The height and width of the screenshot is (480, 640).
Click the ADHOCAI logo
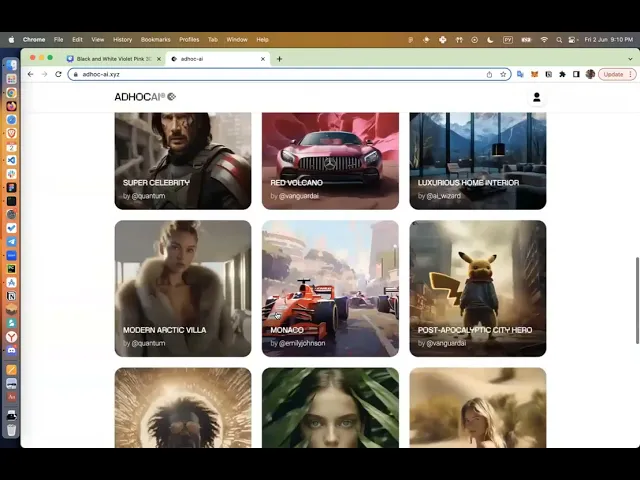click(145, 97)
